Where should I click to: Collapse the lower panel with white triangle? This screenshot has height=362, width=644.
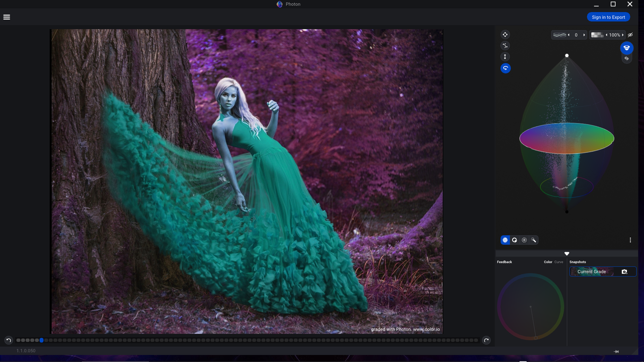click(x=567, y=254)
